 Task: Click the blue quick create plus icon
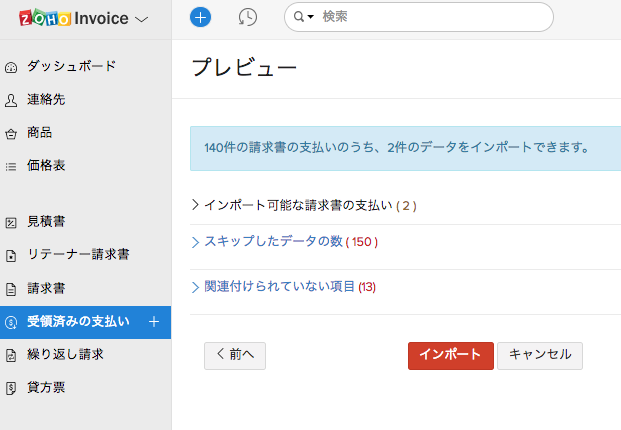click(x=200, y=17)
